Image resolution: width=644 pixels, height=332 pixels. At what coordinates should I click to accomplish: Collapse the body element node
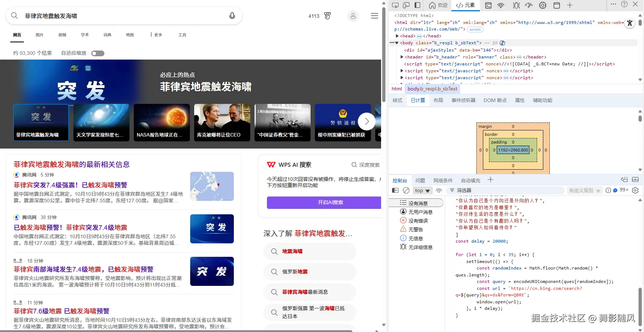397,43
